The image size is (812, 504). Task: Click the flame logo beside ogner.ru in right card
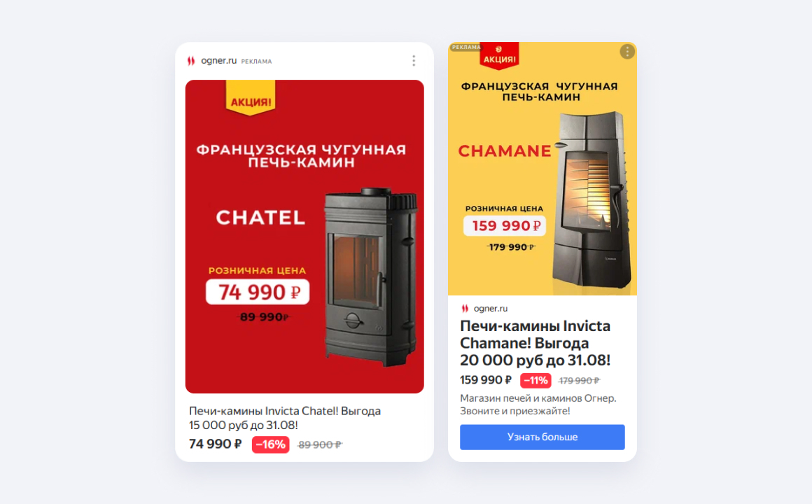465,308
